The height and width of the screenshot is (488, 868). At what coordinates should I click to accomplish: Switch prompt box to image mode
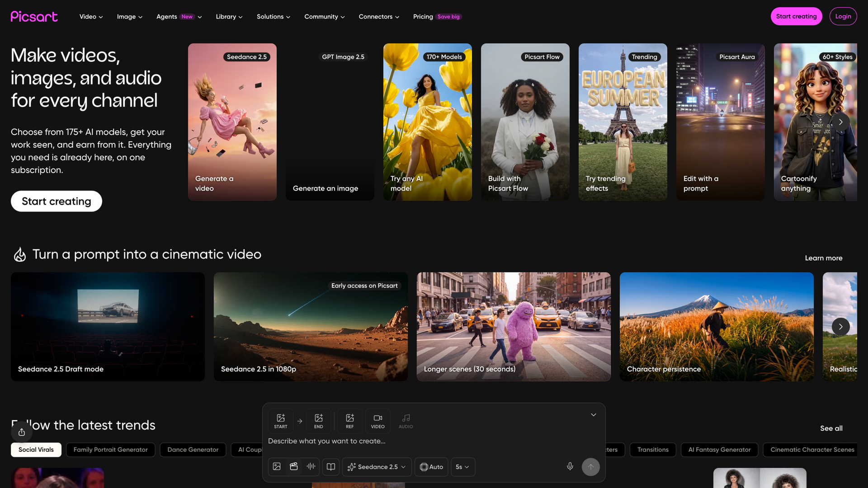277,467
